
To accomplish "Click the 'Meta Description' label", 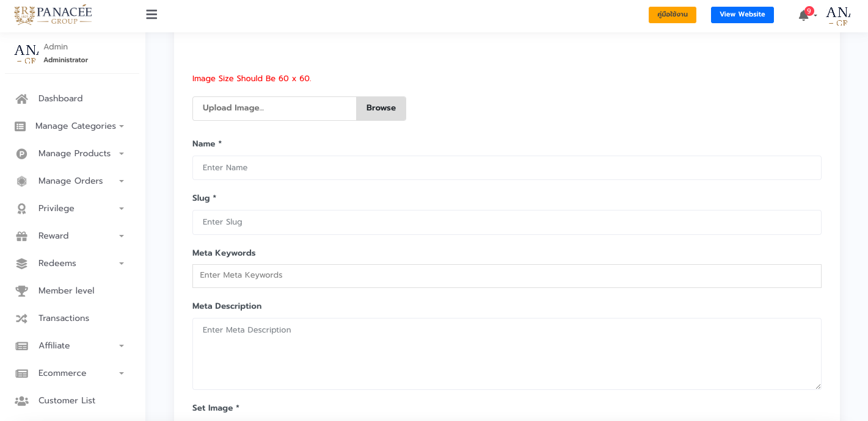I will [x=227, y=306].
